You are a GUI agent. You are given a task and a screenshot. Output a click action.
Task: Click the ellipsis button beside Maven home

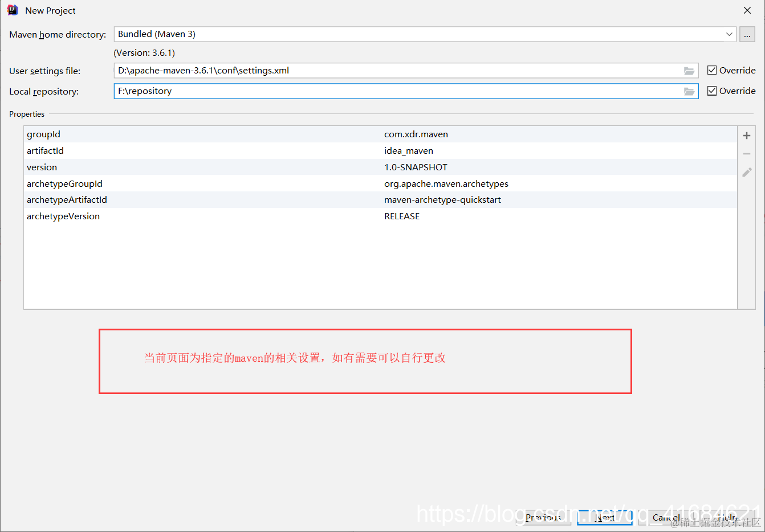pyautogui.click(x=747, y=34)
